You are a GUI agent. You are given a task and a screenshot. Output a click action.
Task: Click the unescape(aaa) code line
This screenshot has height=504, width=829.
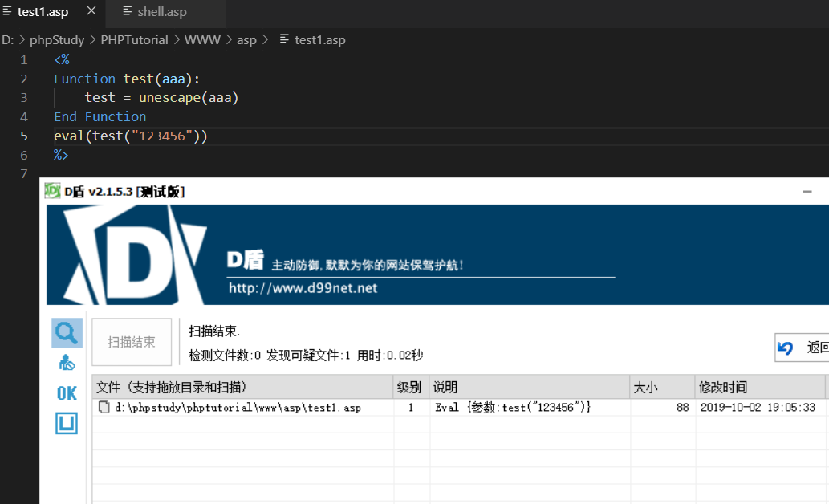point(161,98)
